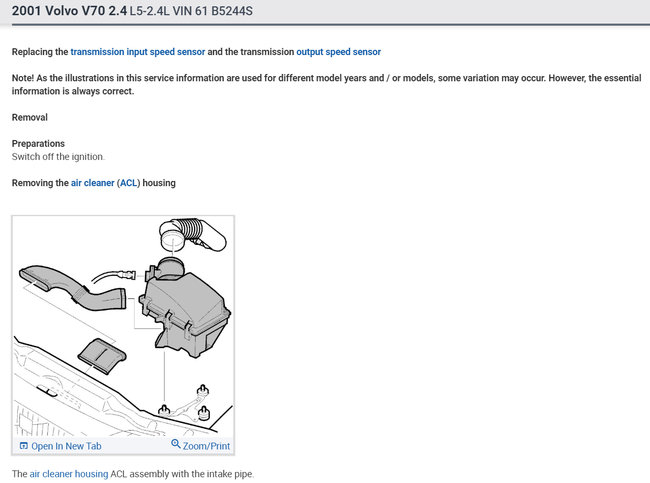Viewport: 650px width, 483px height.
Task: Click the 2001 Volvo V70 2.4 title
Action: tap(69, 10)
